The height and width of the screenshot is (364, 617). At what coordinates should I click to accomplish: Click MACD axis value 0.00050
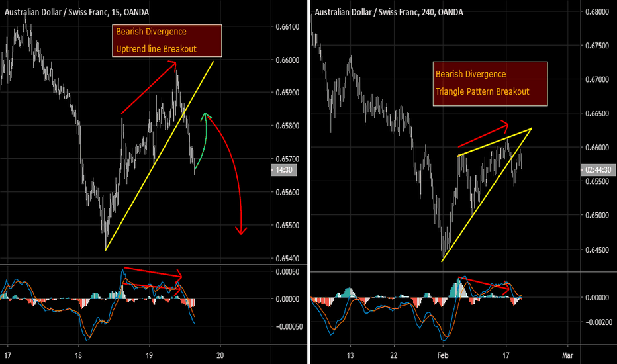[x=287, y=271]
